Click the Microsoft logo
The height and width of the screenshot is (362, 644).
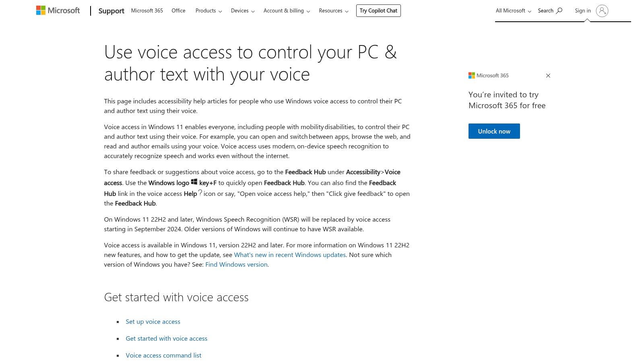(x=58, y=10)
